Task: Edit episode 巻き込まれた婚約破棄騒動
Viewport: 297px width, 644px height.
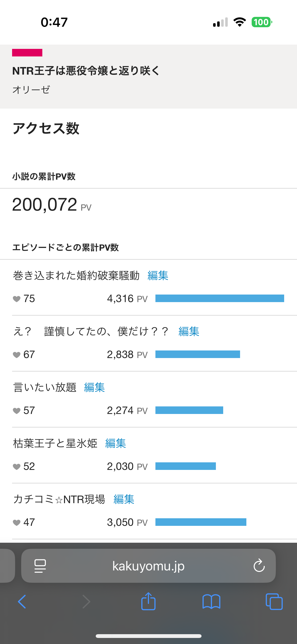Action: 158,275
